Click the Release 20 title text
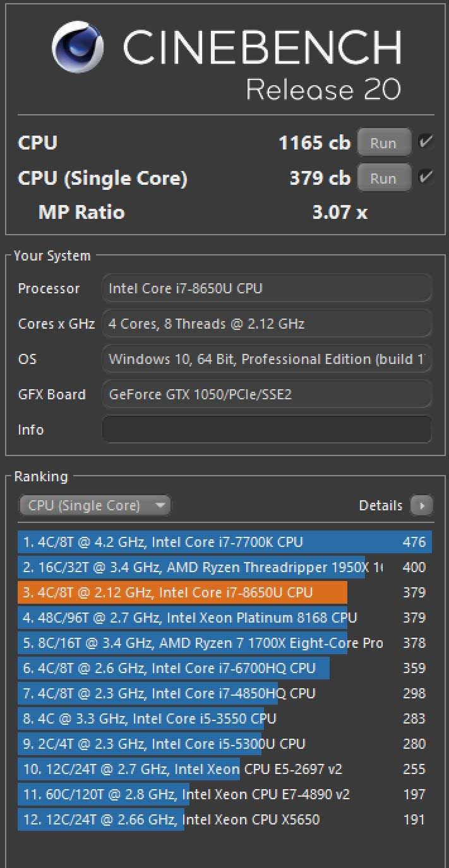Screen dimensions: 449x868 click(x=323, y=89)
